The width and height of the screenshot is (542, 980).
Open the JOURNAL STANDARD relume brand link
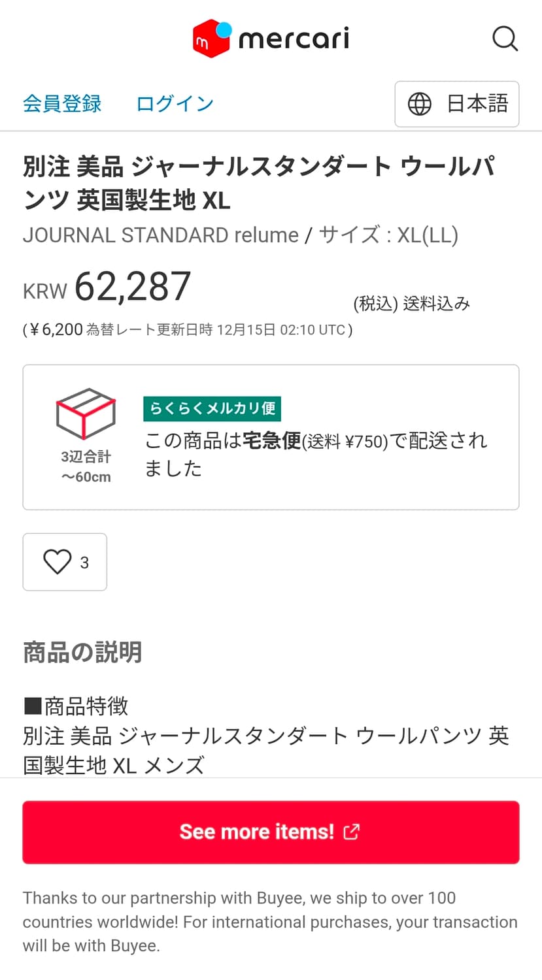(x=160, y=235)
